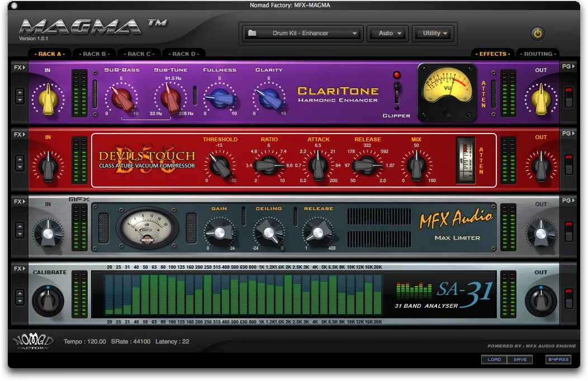The image size is (588, 381).
Task: Click the SA-31 Calibrate knob
Action: [48, 301]
